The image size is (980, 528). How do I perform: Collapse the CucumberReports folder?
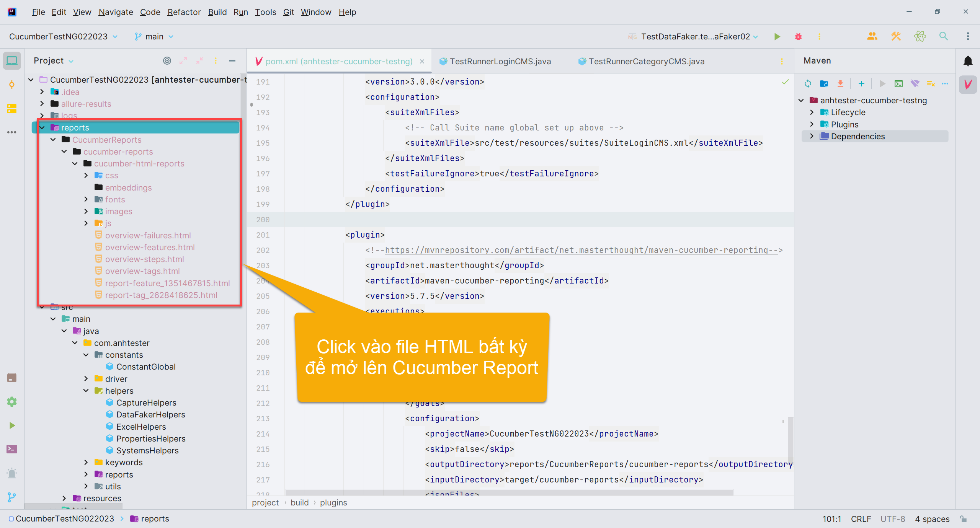pos(53,140)
